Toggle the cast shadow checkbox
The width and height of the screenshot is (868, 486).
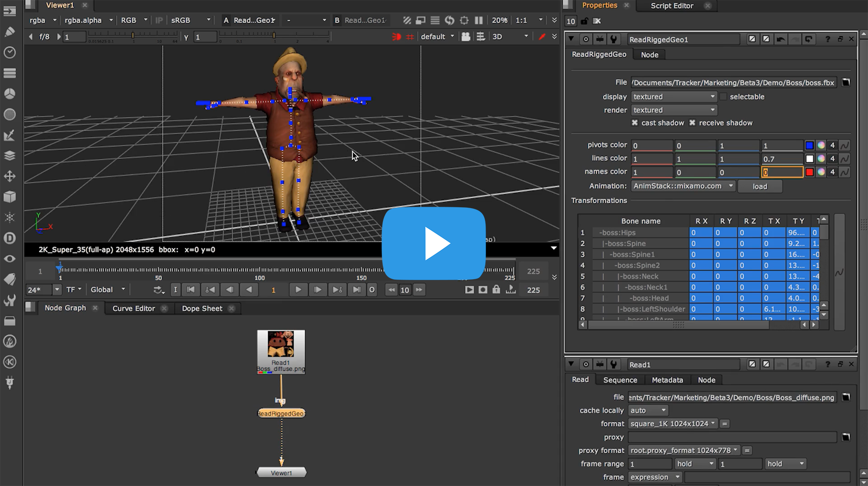635,123
